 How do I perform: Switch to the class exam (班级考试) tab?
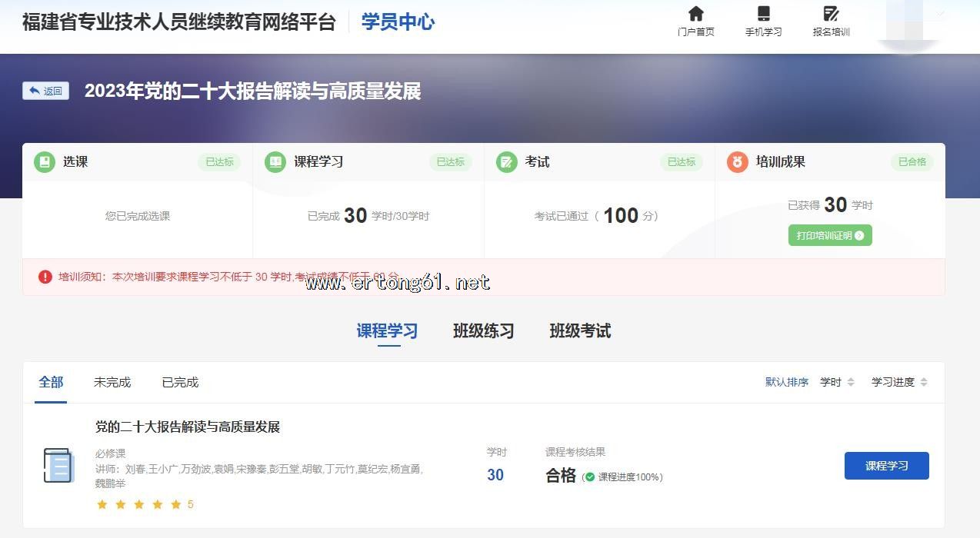tap(580, 331)
